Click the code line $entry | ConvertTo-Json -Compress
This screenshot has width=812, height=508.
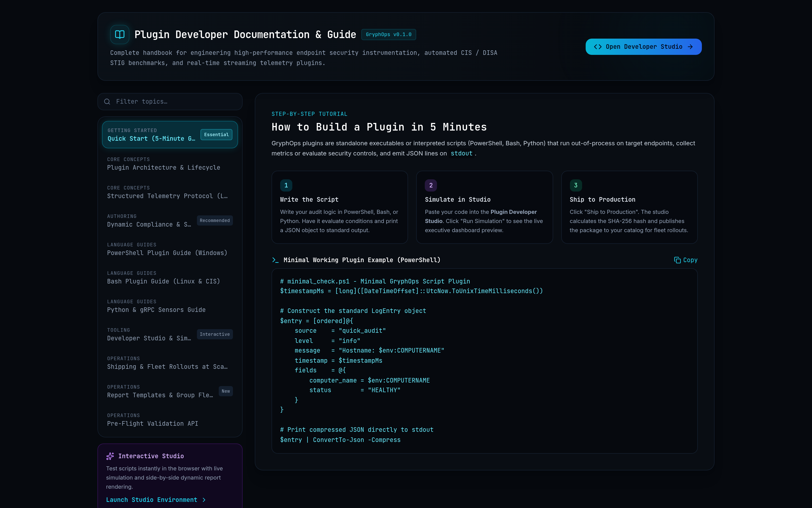340,440
